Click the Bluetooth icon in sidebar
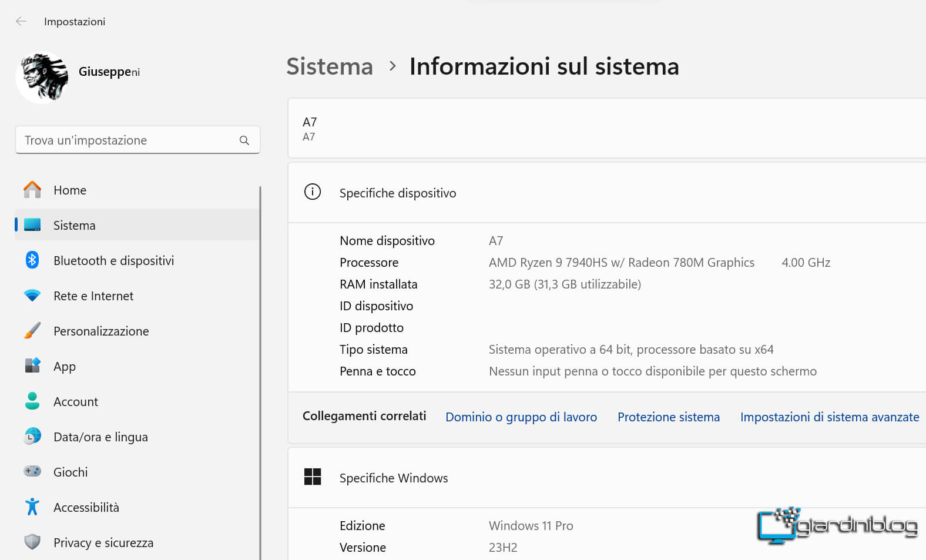The height and width of the screenshot is (560, 926). tap(32, 260)
